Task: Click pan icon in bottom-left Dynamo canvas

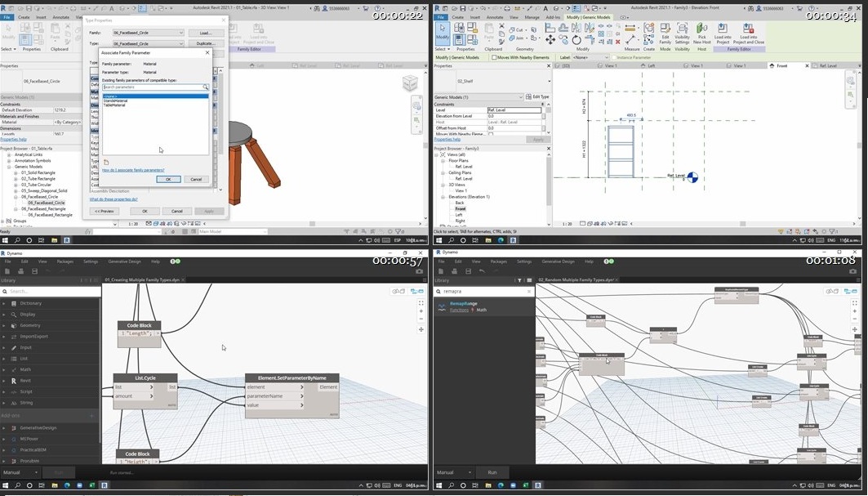Action: tap(421, 329)
